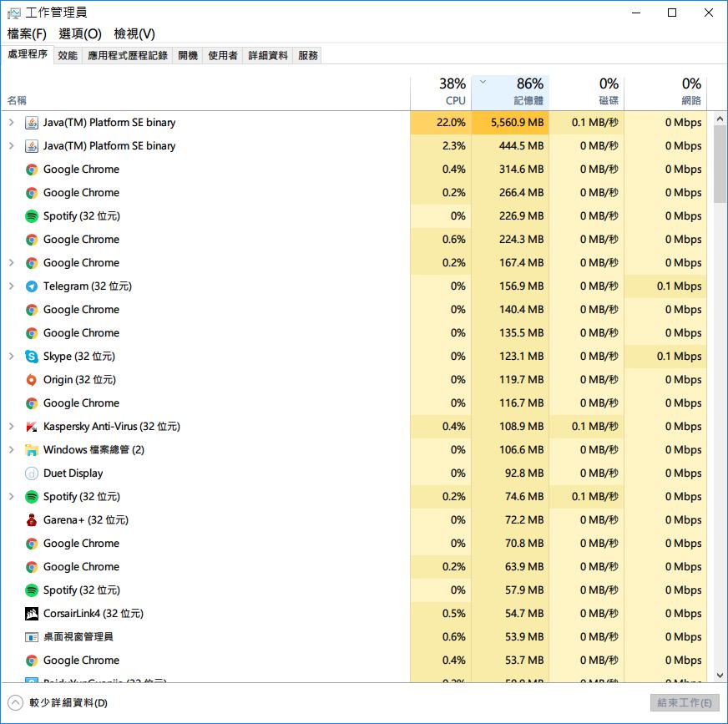Sort by the 網路 column header
Screen dimensions: 728x724
[665, 94]
